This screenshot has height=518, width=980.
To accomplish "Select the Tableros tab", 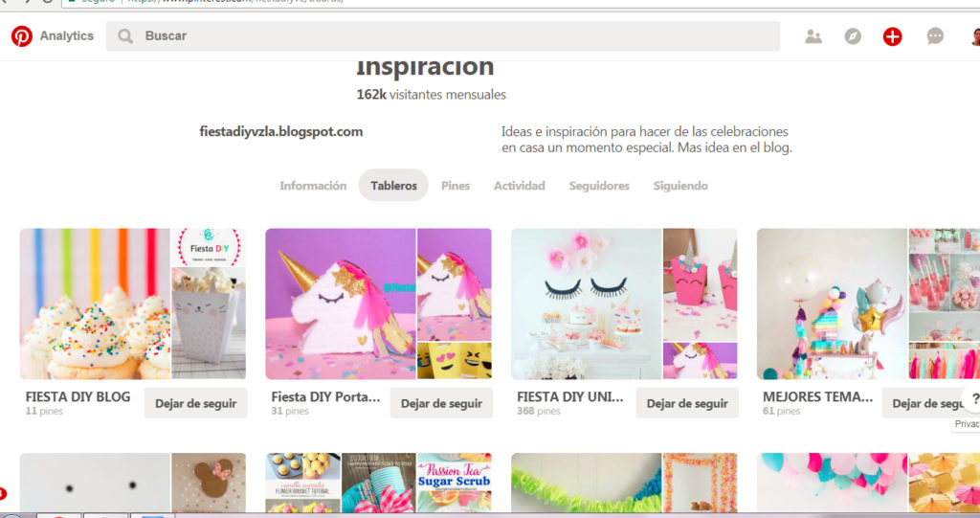I will tap(393, 185).
